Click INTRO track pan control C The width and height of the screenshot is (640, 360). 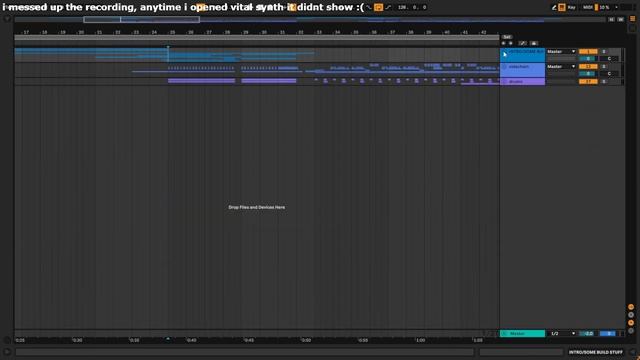(609, 59)
